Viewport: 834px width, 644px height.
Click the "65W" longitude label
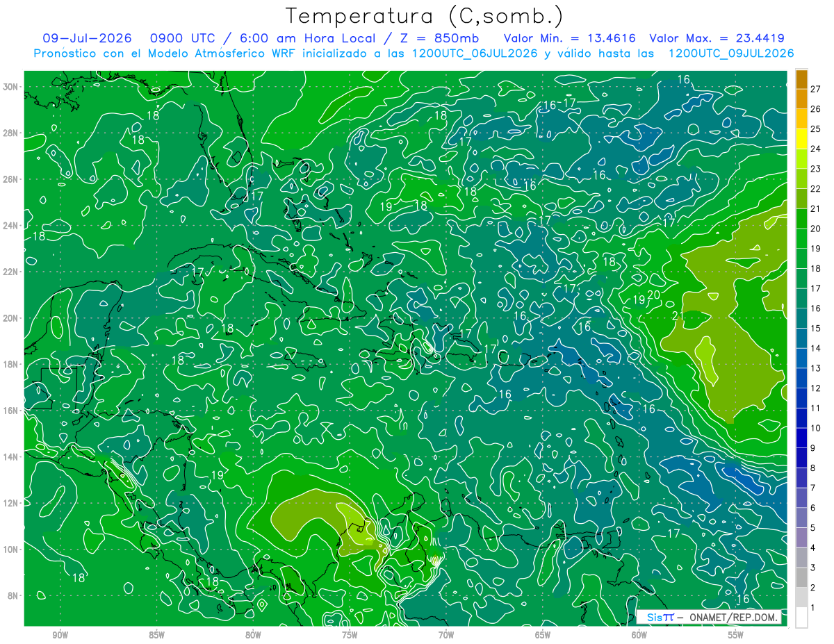543,635
